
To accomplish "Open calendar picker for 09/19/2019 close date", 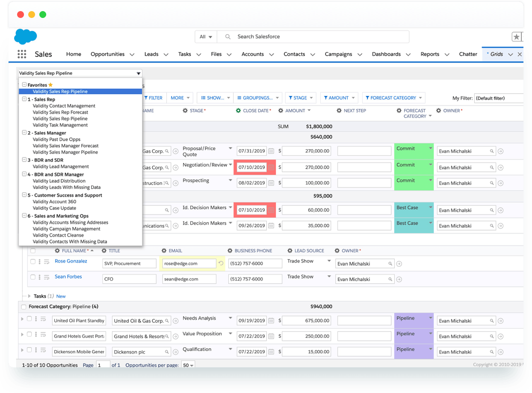I will pyautogui.click(x=271, y=321).
